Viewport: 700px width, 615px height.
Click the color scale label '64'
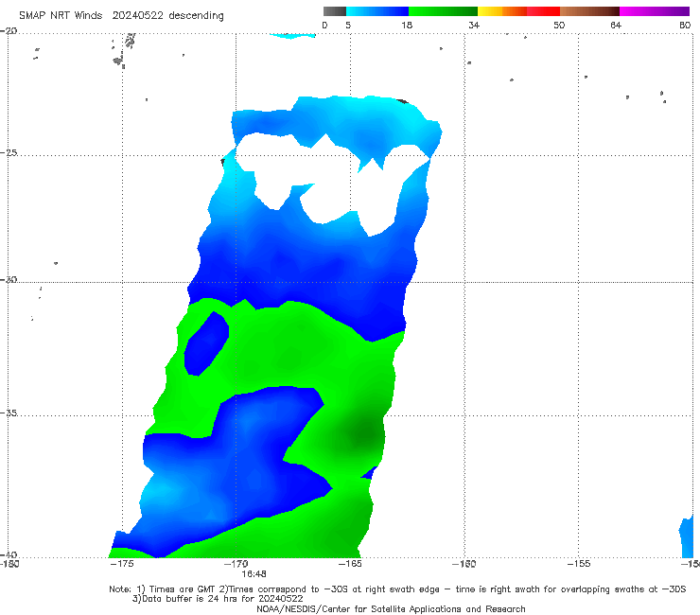point(616,25)
